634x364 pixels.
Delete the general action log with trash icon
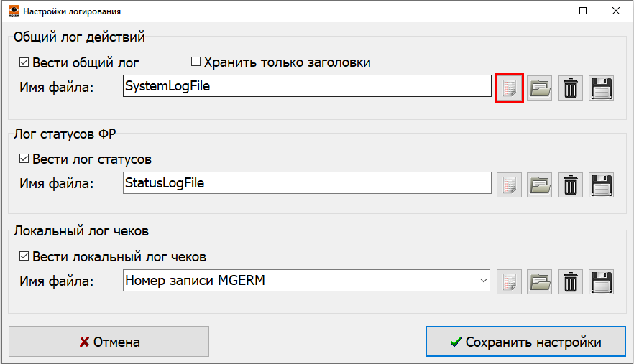[x=570, y=88]
